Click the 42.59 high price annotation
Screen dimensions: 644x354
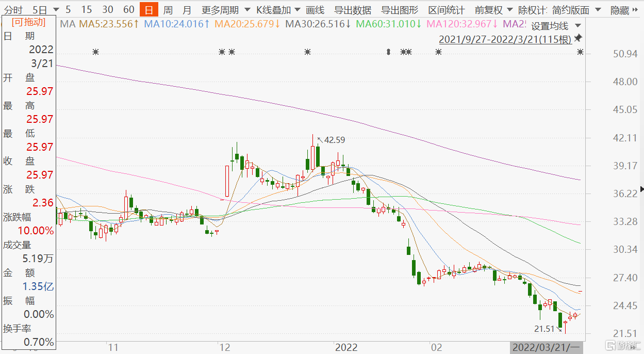click(x=335, y=140)
